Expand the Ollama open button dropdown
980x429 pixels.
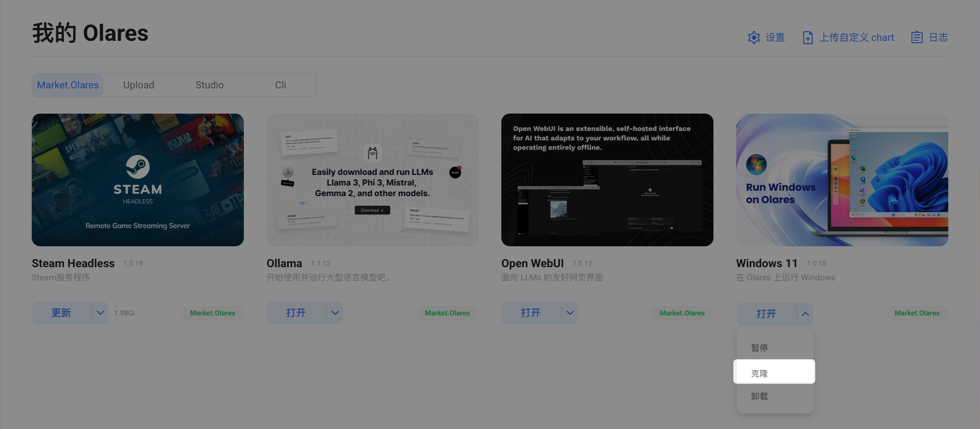335,313
